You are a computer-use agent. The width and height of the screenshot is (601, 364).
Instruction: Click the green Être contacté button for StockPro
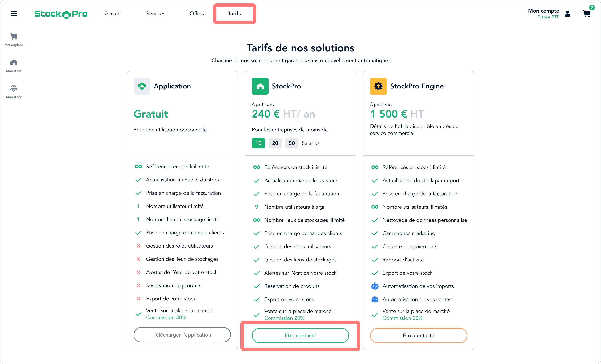coord(300,335)
